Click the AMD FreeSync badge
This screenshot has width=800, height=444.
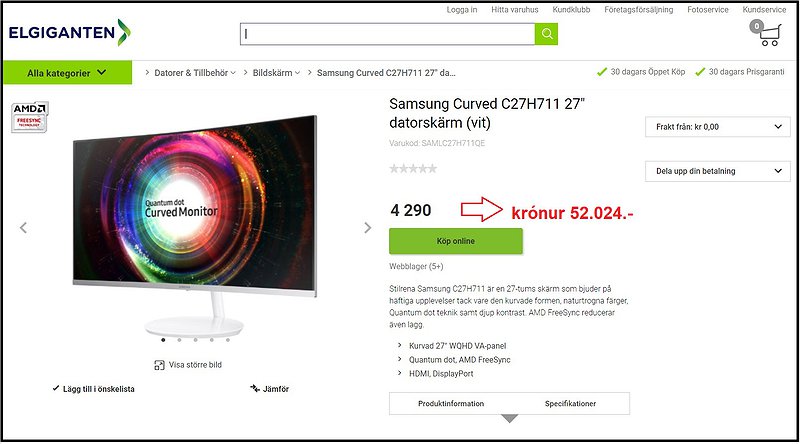click(30, 117)
